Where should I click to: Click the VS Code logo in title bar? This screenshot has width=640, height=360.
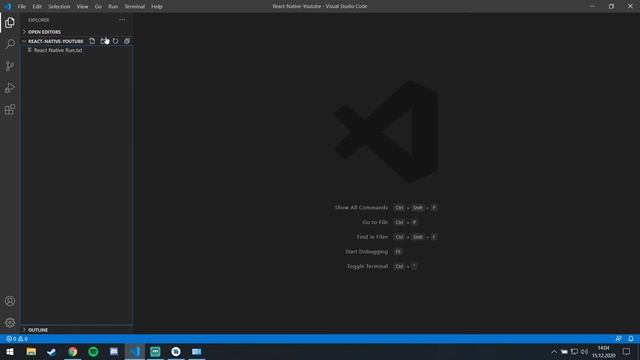point(8,6)
